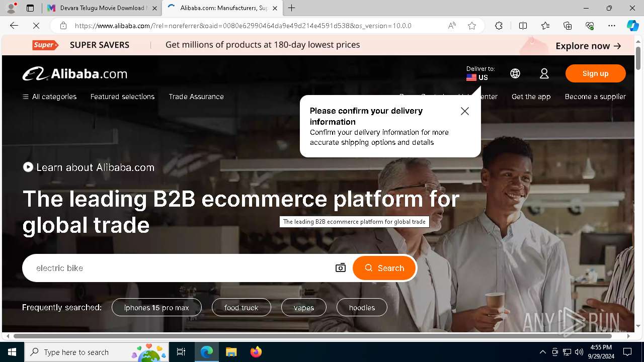Open Trade Assurance menu
Viewport: 644px width, 362px height.
coord(196,97)
